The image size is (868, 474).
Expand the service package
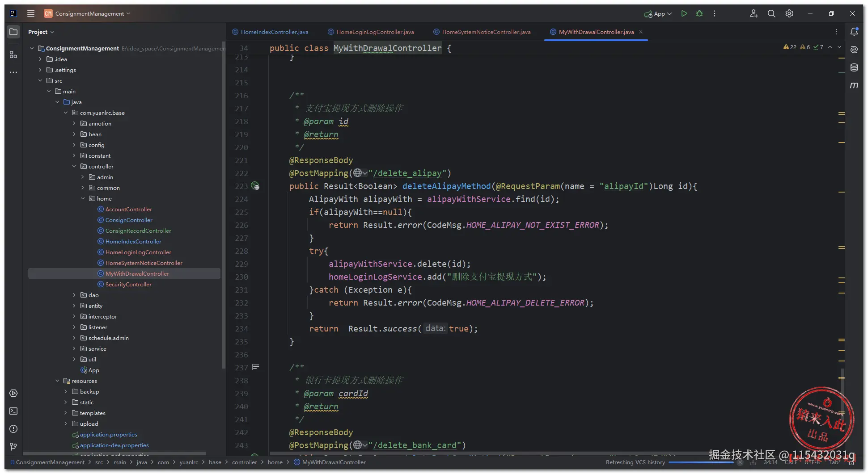tap(74, 348)
